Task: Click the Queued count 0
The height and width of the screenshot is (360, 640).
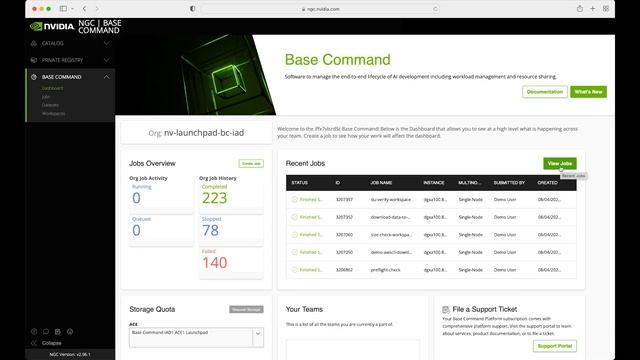Action: click(136, 231)
